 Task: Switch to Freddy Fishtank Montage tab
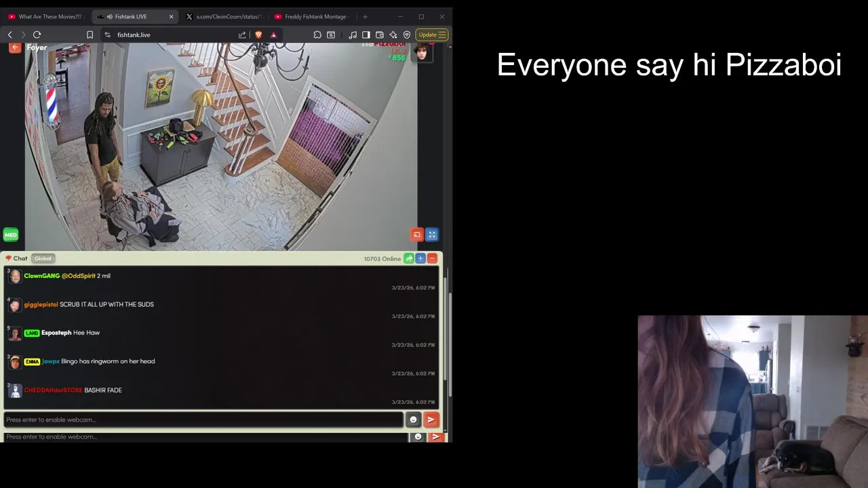coord(312,16)
